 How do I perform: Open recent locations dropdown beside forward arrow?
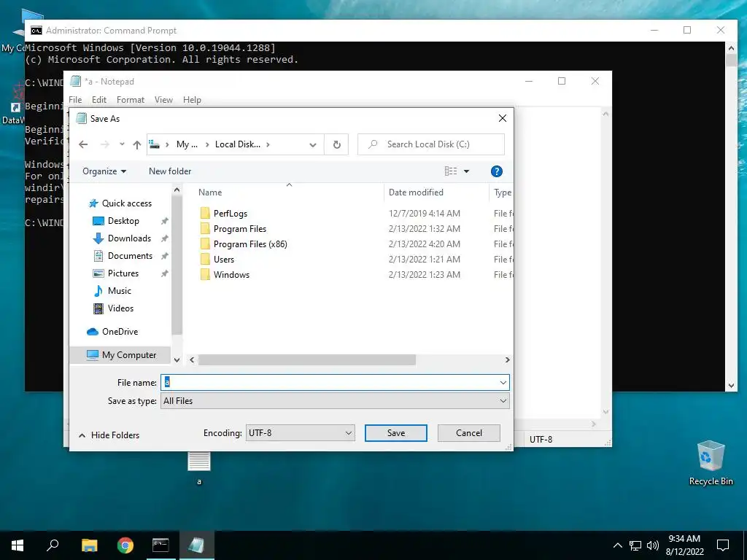[122, 144]
